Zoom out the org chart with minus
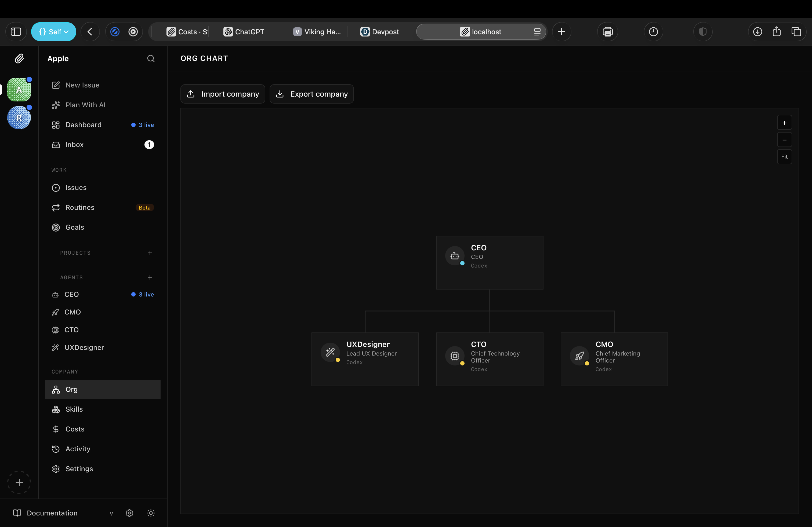This screenshot has width=812, height=527. coord(784,140)
